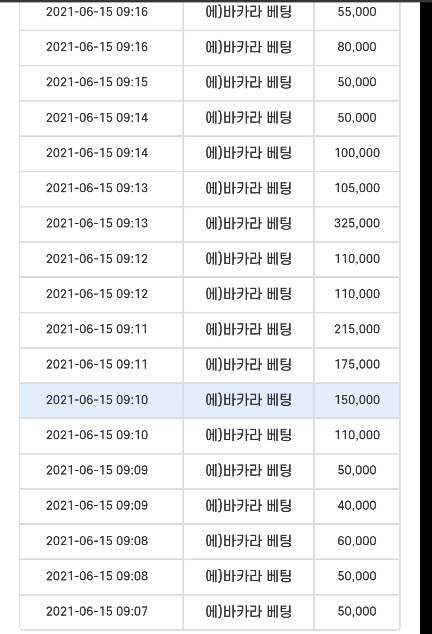432x634 pixels.
Task: Click 에)바카라 베팅 beside 60,000
Action: point(248,541)
